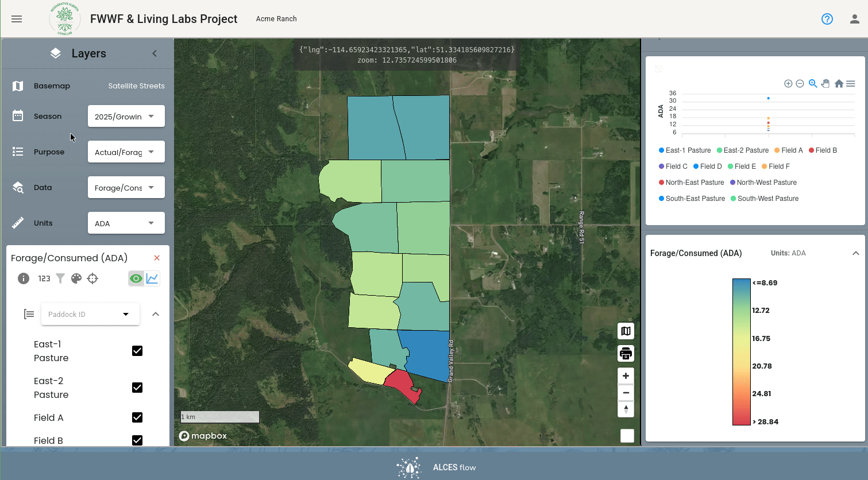
Task: Open the Season dropdown
Action: [126, 116]
